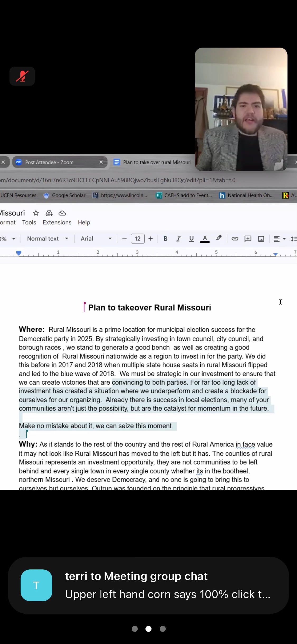This screenshot has width=297, height=644.
Task: Open the speaker video thumbnail
Action: click(x=241, y=109)
